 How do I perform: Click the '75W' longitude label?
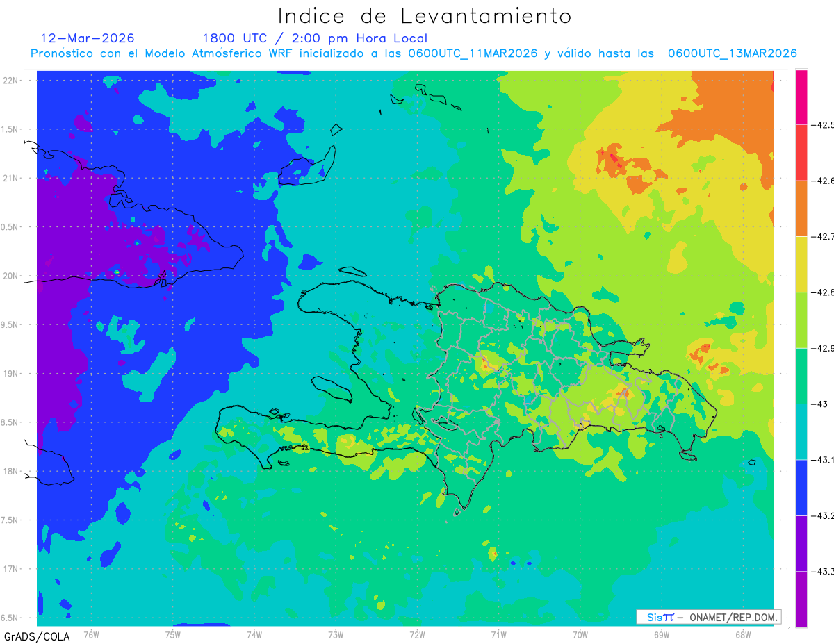pyautogui.click(x=172, y=634)
